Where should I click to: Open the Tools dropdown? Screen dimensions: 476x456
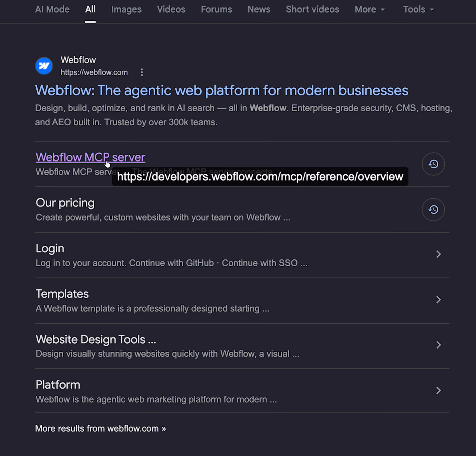coord(418,9)
